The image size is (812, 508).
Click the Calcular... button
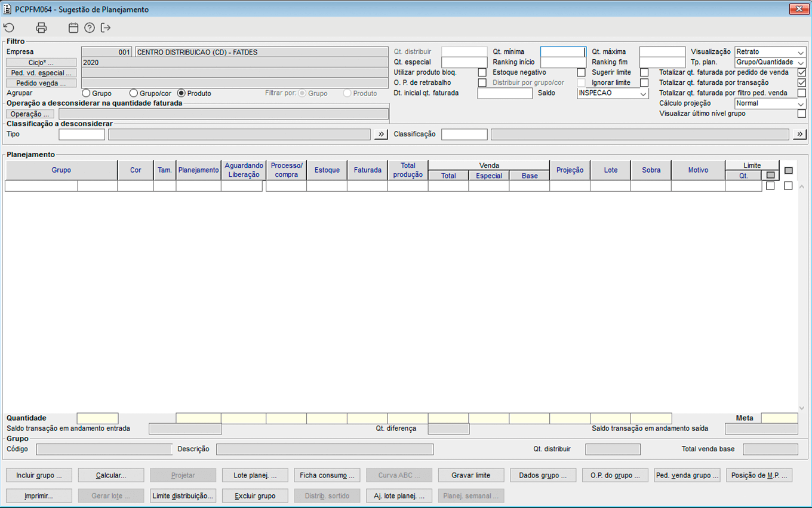point(110,475)
